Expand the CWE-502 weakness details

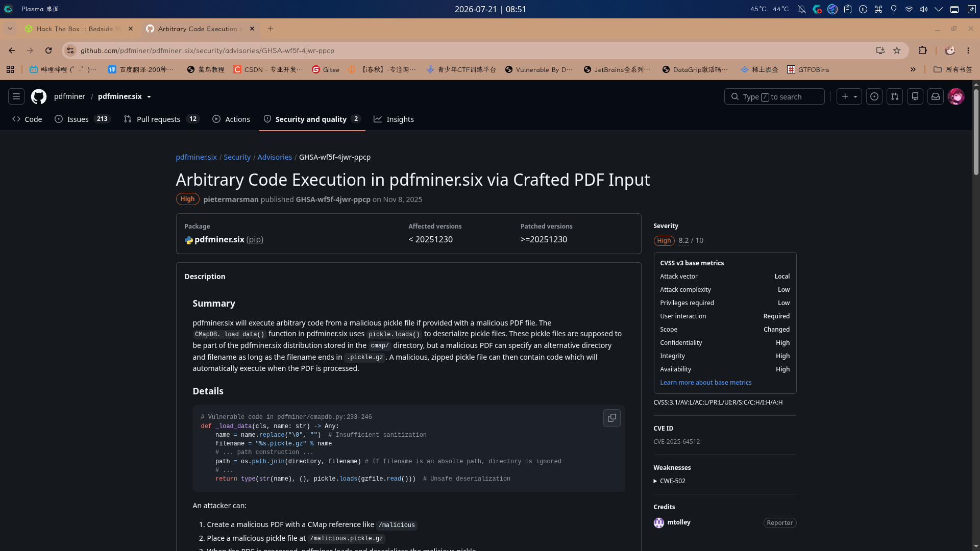(669, 481)
